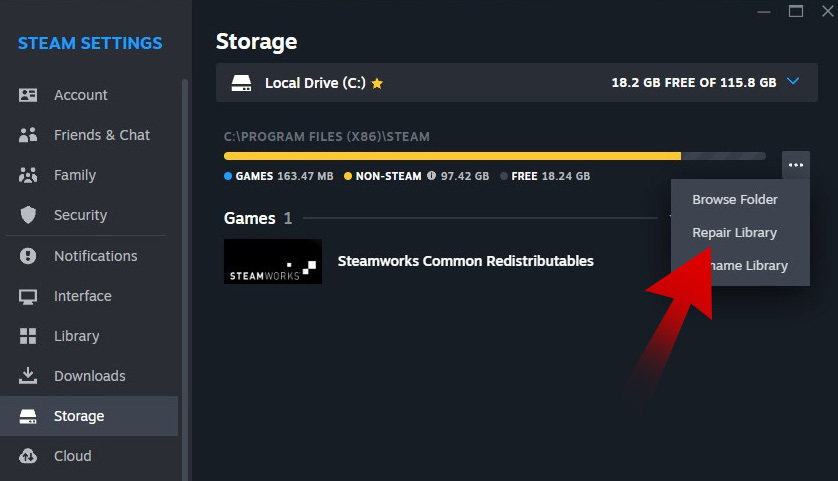Screen dimensions: 838x481
Task: Choose Repair Library menu entry
Action: click(735, 232)
